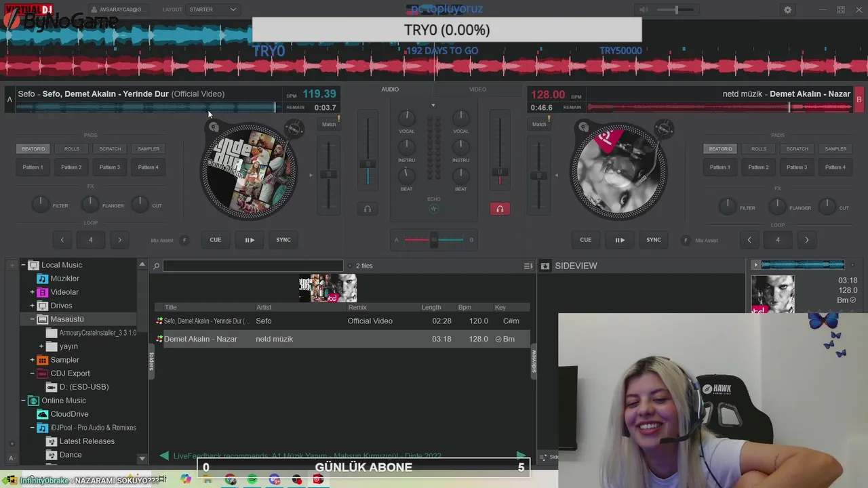The width and height of the screenshot is (868, 488).
Task: Click the search magnifier icon in the browser
Action: tap(156, 266)
